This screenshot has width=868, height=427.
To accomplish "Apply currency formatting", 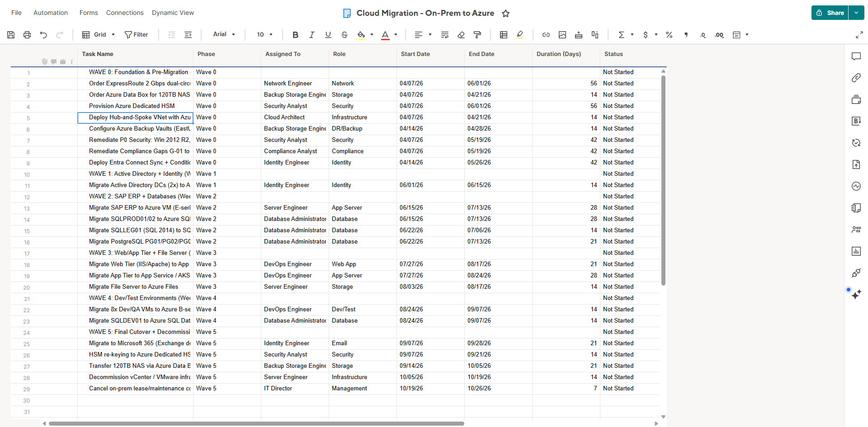I will 646,34.
